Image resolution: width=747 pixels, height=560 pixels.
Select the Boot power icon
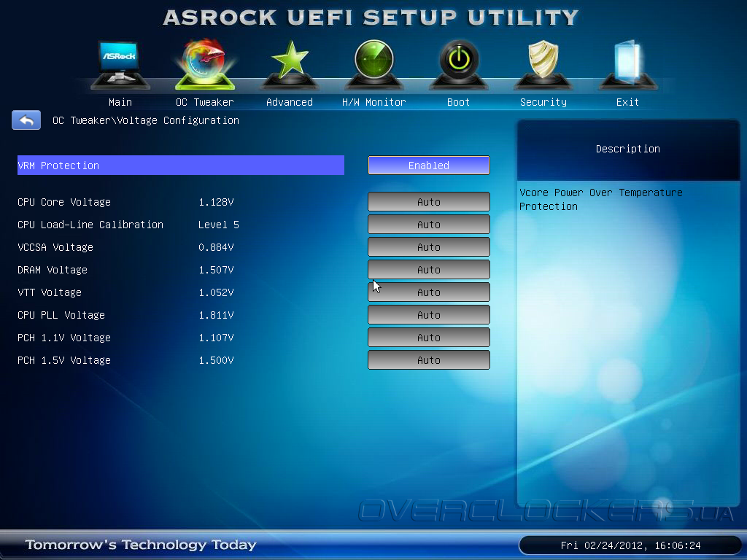459,65
